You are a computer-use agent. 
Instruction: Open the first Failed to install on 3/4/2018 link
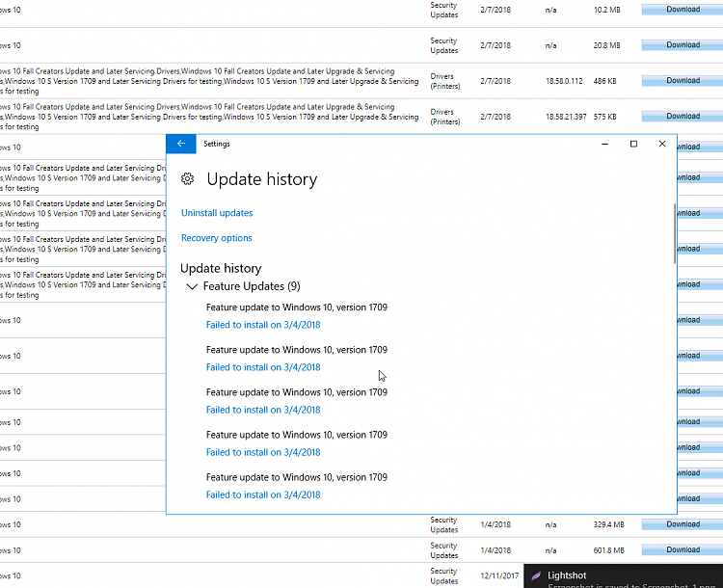point(263,325)
